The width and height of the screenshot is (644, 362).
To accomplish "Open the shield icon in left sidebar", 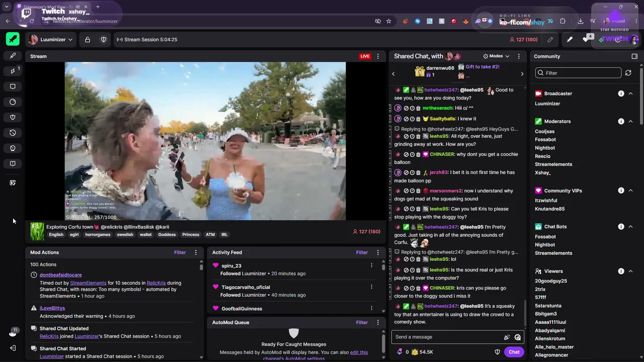I will pyautogui.click(x=13, y=117).
